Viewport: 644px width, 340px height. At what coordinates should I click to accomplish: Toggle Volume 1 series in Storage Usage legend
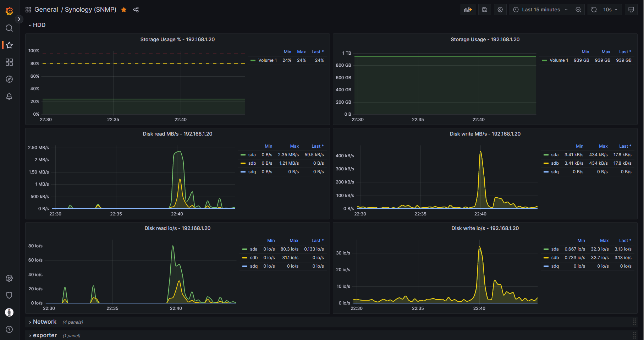(559, 60)
